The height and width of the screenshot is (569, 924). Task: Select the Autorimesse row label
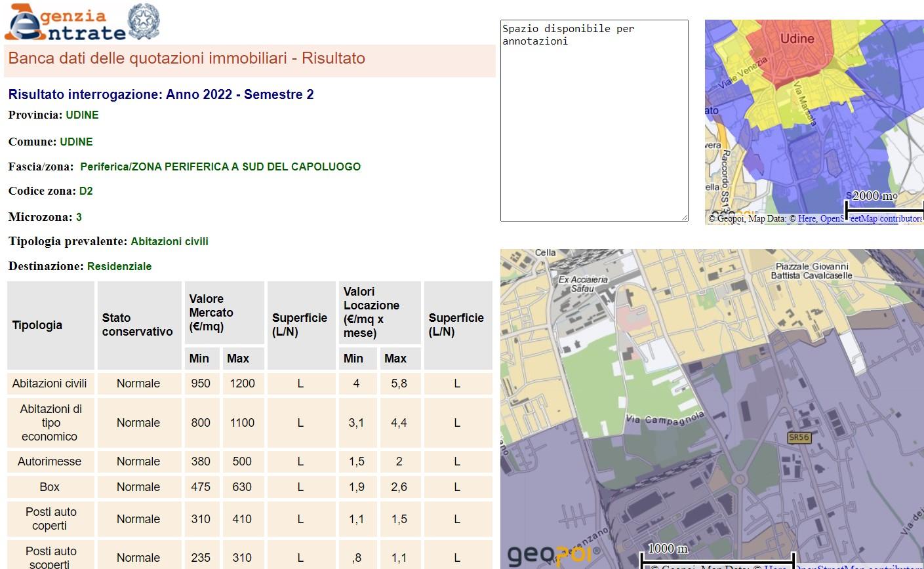[x=50, y=461]
